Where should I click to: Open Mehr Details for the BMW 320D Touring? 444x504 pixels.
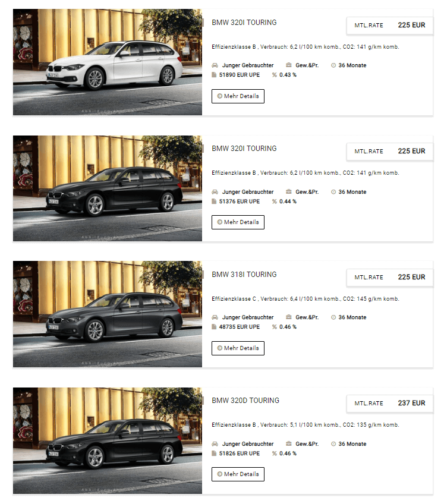(x=238, y=474)
